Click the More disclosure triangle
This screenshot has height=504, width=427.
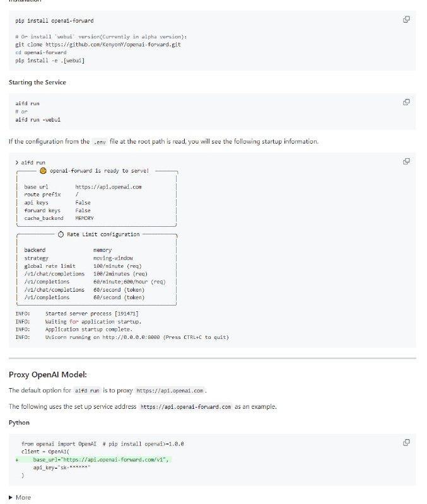point(11,497)
